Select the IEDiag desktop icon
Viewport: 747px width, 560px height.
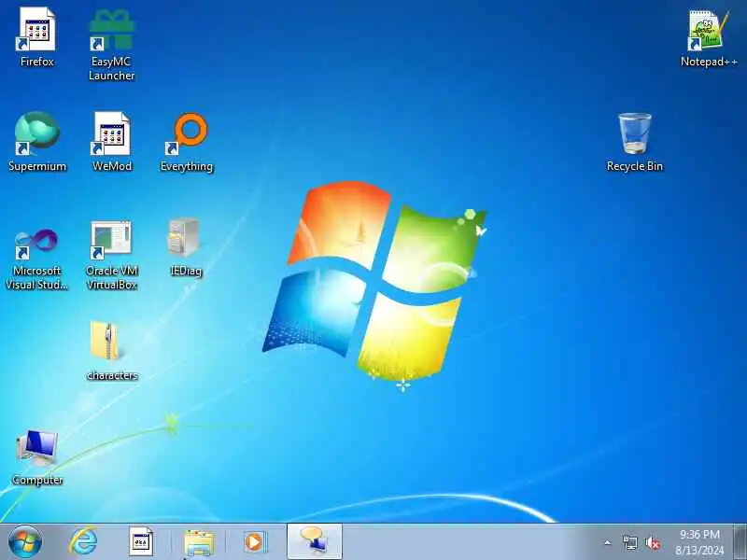coord(186,246)
